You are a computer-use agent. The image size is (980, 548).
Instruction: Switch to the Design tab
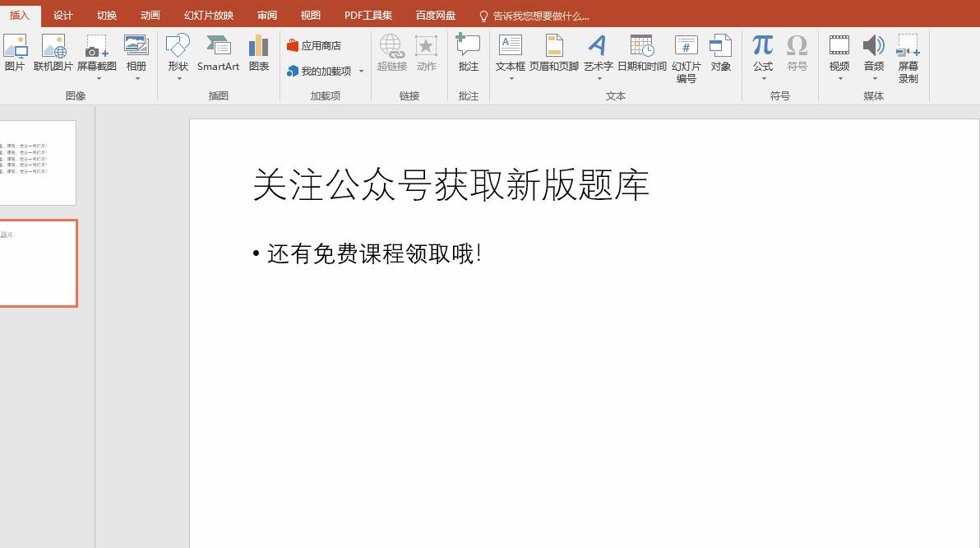pyautogui.click(x=62, y=14)
